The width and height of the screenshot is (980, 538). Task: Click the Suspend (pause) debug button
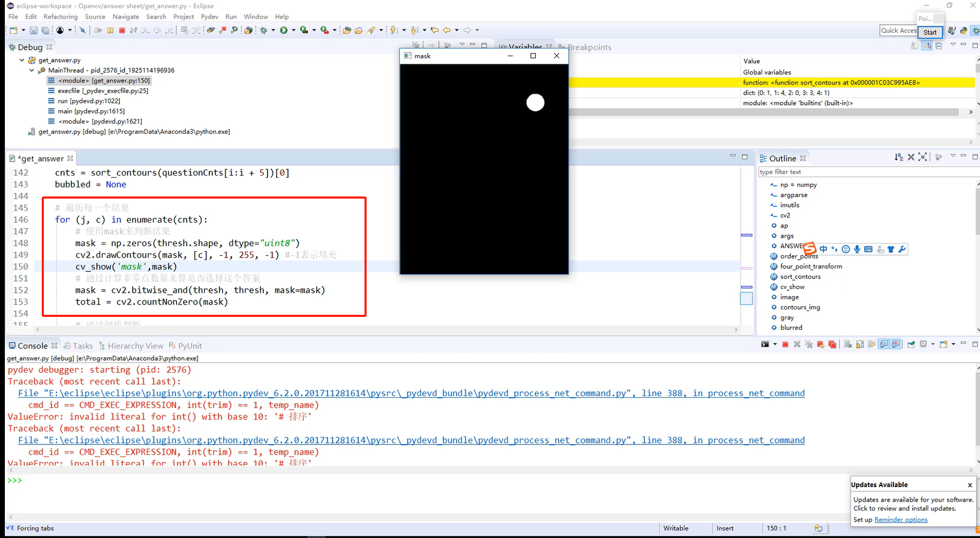point(110,30)
